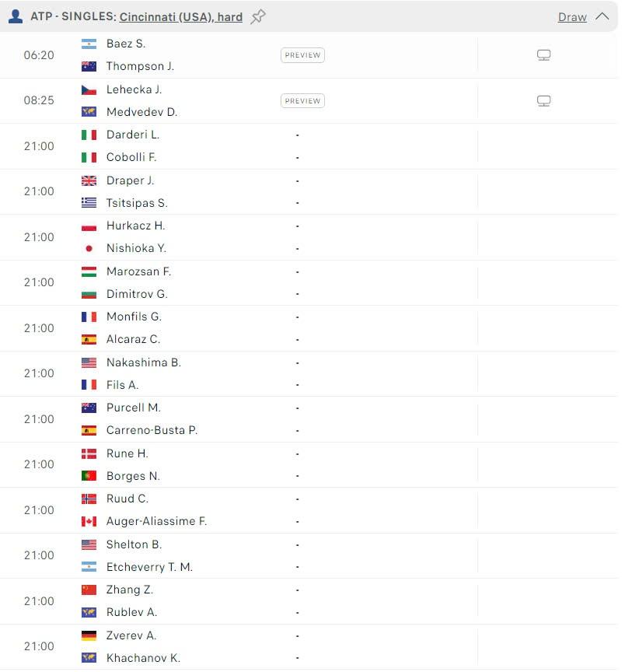Click Czech flag next to Lehecka J.
This screenshot has width=625, height=672.
(x=89, y=89)
